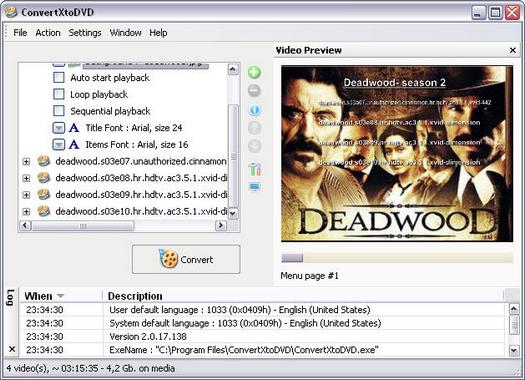The height and width of the screenshot is (380, 525).
Task: Select deadwood.s03e08.hr.hdtv tree item
Action: click(141, 178)
